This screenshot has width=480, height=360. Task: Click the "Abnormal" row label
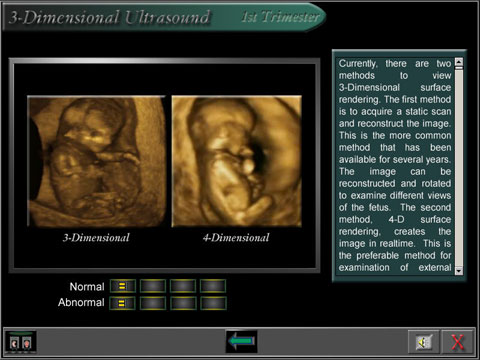click(81, 302)
